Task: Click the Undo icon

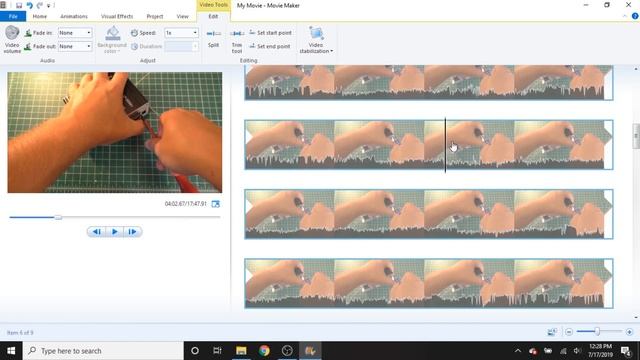Action: pyautogui.click(x=29, y=5)
